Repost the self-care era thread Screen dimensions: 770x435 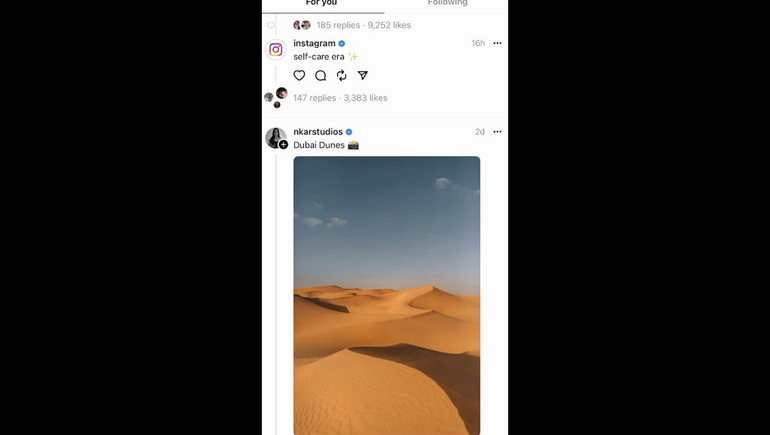click(342, 75)
